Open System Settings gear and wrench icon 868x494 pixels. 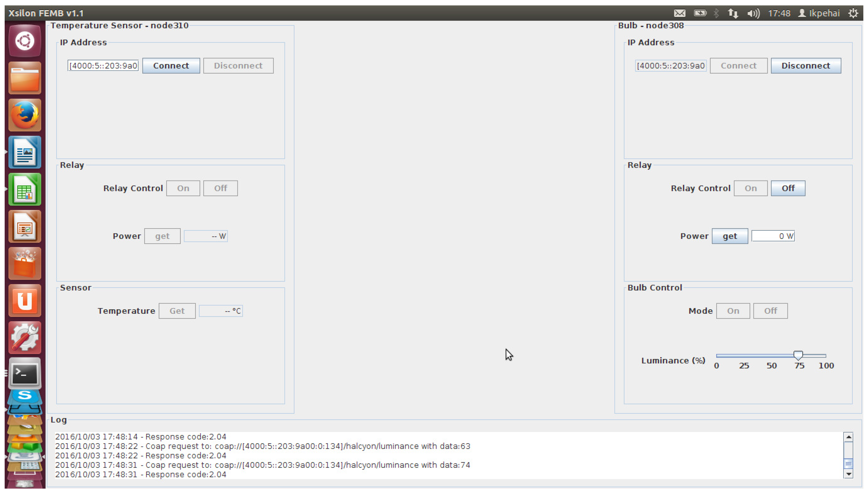pos(25,337)
